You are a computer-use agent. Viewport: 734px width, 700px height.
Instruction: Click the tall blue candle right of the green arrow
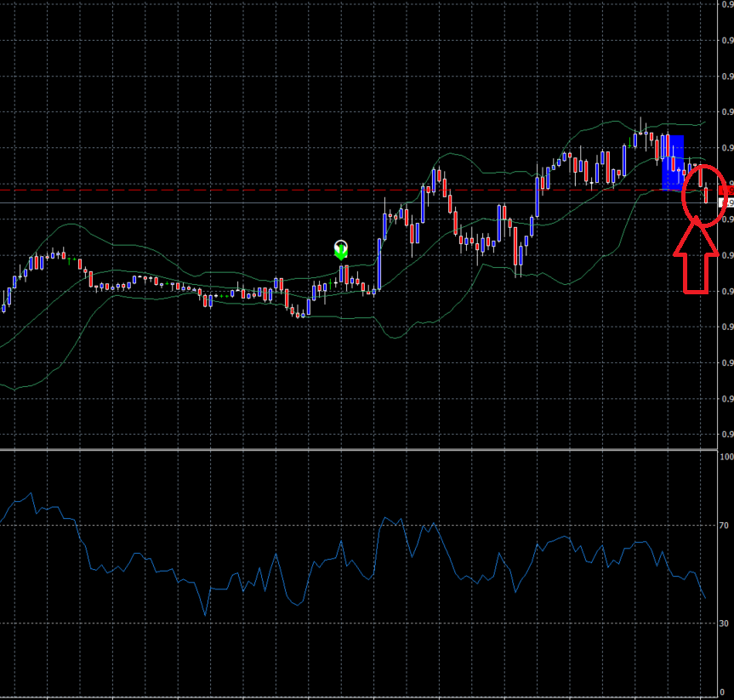coord(378,264)
